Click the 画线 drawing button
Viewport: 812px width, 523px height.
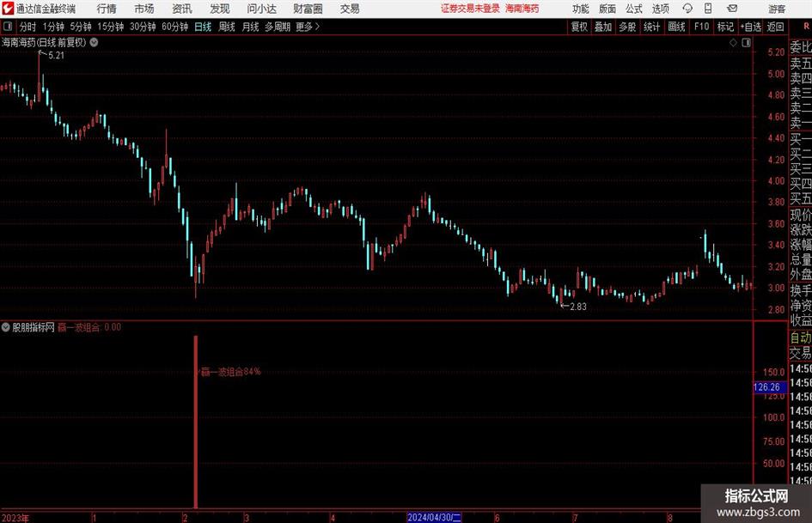tap(676, 27)
